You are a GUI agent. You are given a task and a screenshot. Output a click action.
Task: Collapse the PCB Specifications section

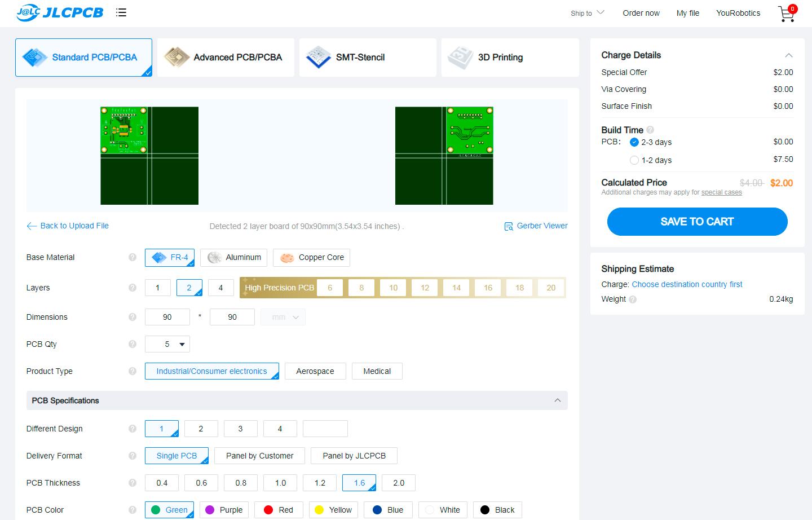558,400
